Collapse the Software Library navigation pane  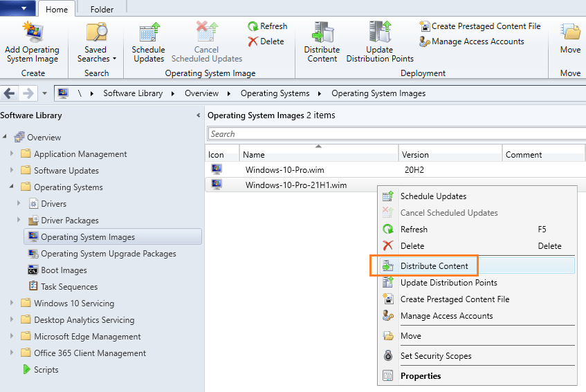[x=198, y=115]
